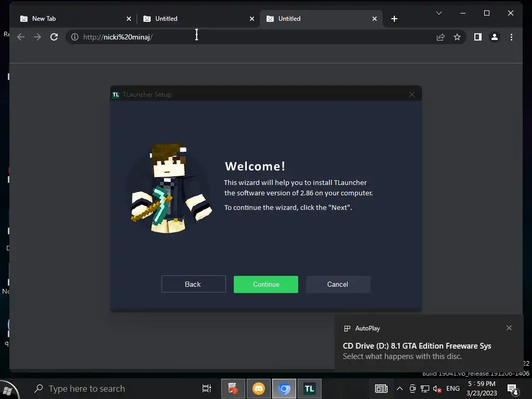Image resolution: width=532 pixels, height=399 pixels.
Task: Open the muted volume tray icon
Action: pyautogui.click(x=437, y=389)
